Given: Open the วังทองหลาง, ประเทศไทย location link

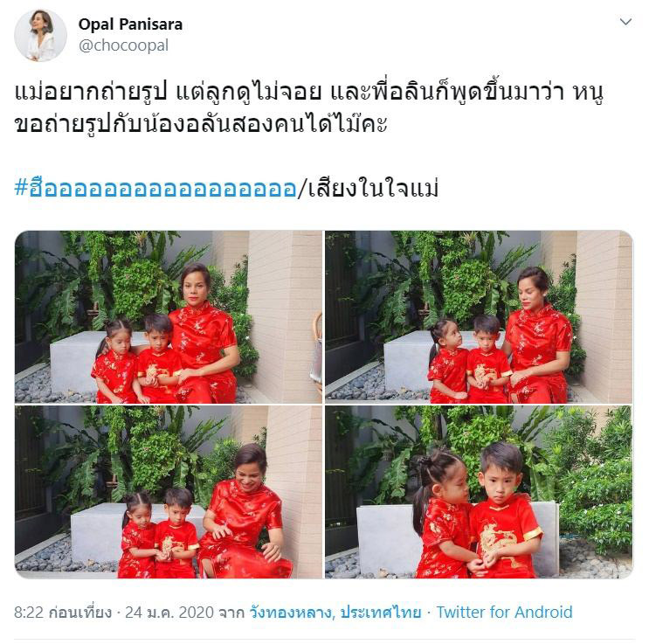Looking at the screenshot, I should pyautogui.click(x=335, y=613).
